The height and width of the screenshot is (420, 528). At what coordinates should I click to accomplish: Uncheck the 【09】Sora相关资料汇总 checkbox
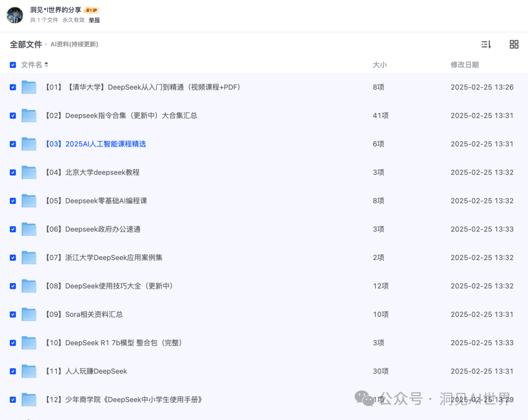13,314
